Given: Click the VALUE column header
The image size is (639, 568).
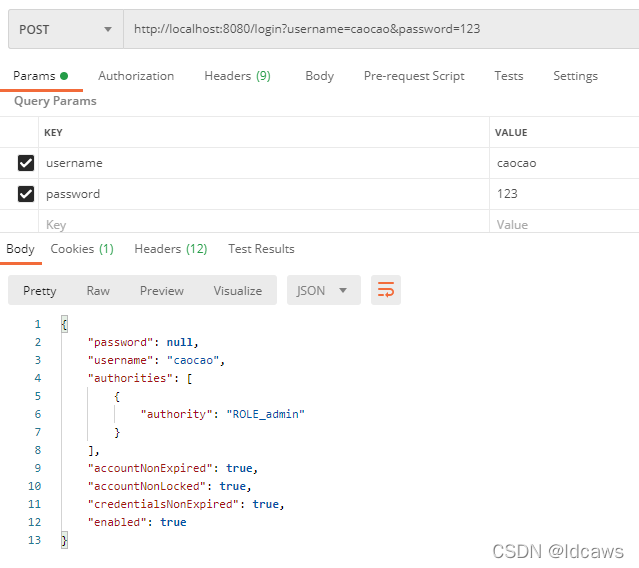Looking at the screenshot, I should tap(511, 132).
